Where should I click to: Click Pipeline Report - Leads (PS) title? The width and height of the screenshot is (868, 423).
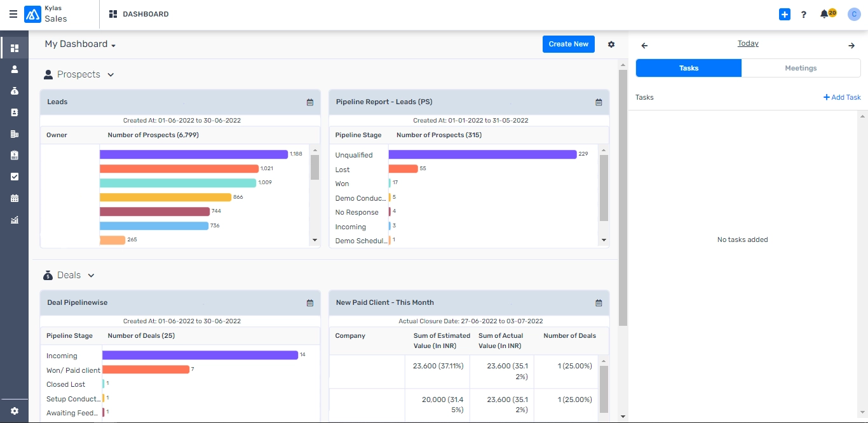pos(384,102)
